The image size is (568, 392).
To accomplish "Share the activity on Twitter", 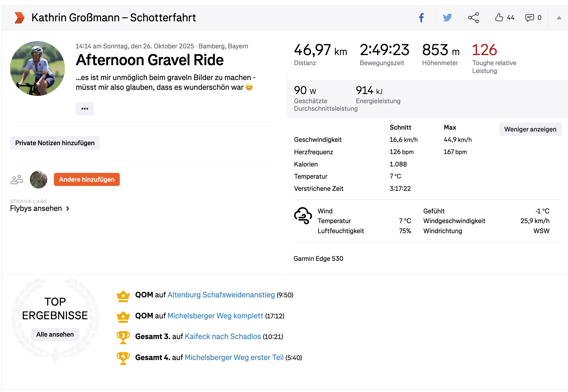I will pyautogui.click(x=447, y=18).
